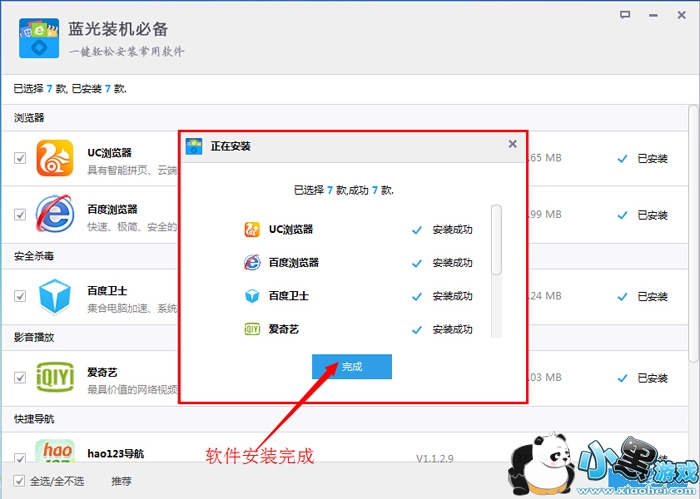
Task: Click the 安装成功 status beside 爱奇艺 in dialog
Action: (x=452, y=329)
